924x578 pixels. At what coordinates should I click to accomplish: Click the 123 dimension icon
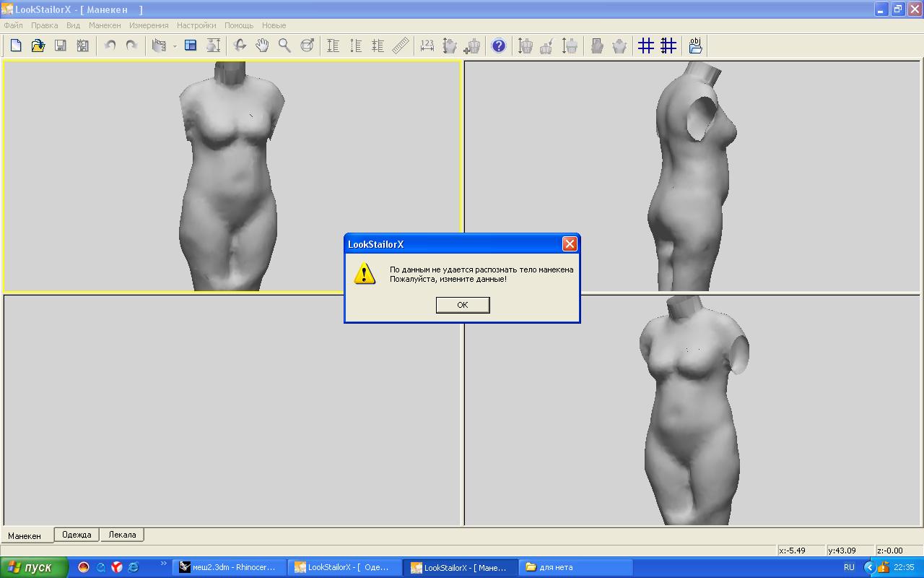(427, 46)
